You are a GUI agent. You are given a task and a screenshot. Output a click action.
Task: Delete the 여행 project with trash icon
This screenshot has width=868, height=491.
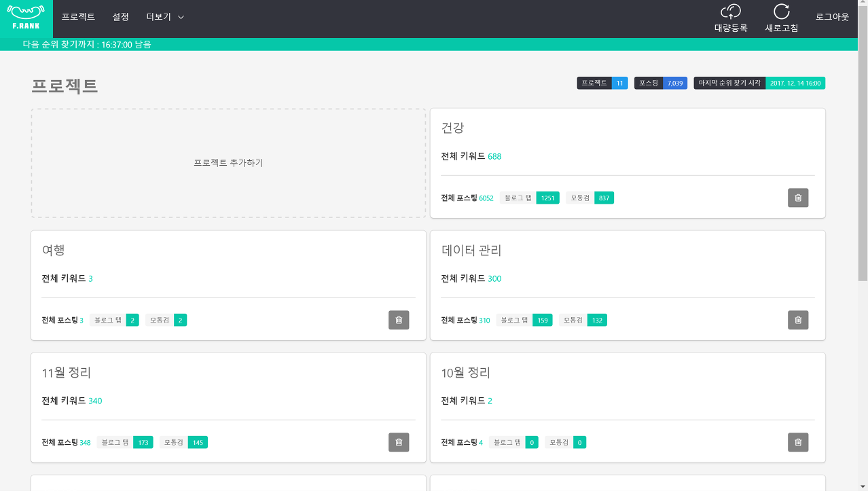pos(399,320)
